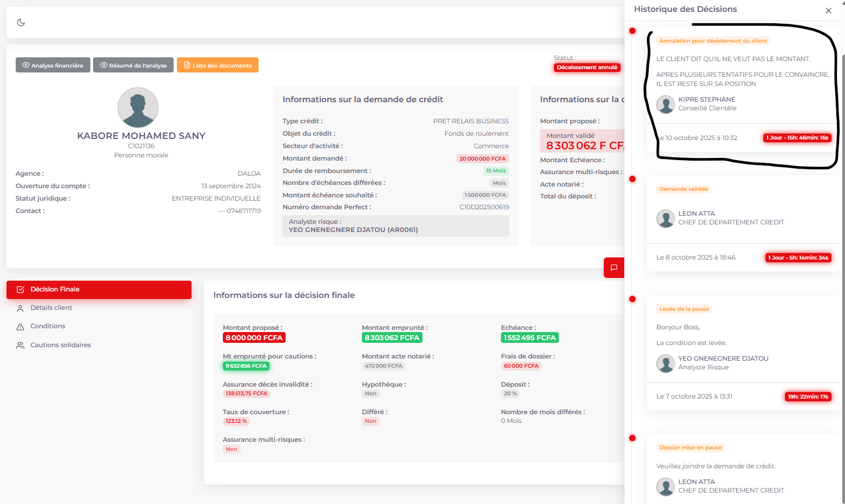Click the red chat comment icon
Screen dimensions: 845x504
coord(614,268)
